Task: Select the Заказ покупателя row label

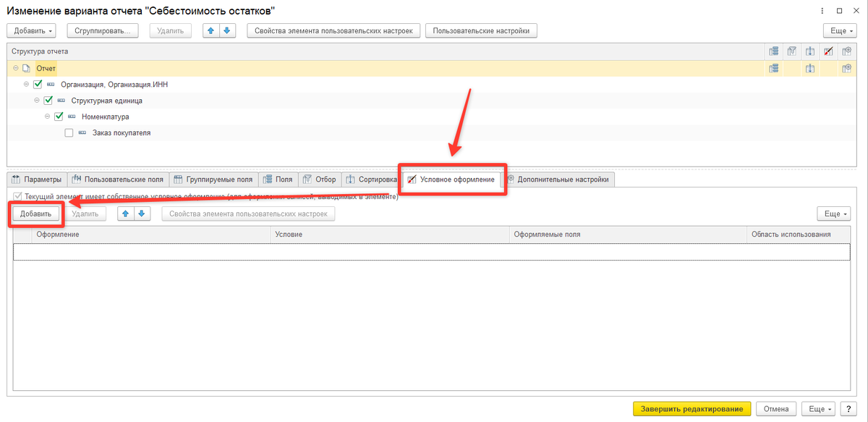Action: [122, 133]
